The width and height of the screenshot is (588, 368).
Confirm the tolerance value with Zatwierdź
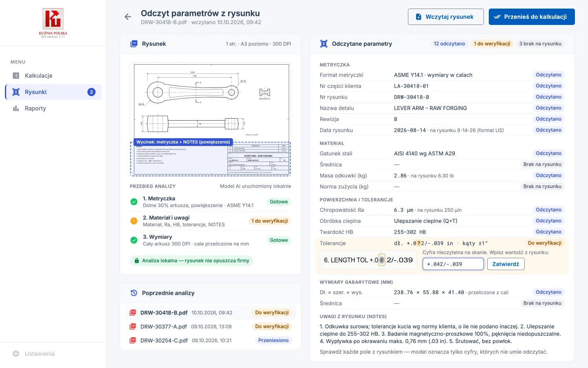coord(506,264)
